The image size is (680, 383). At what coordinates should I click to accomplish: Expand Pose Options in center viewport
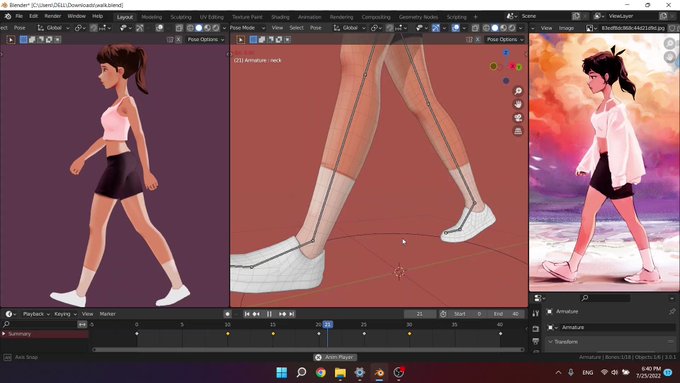[505, 39]
